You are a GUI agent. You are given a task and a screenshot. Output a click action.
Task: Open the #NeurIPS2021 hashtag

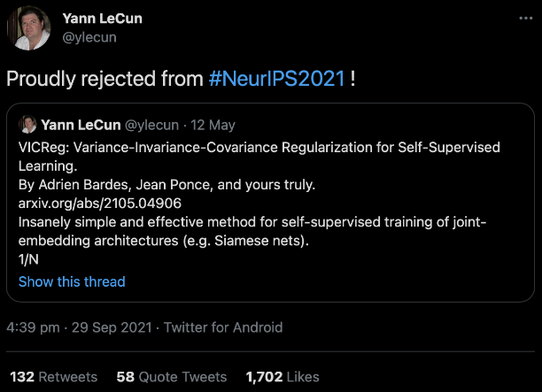coord(277,79)
